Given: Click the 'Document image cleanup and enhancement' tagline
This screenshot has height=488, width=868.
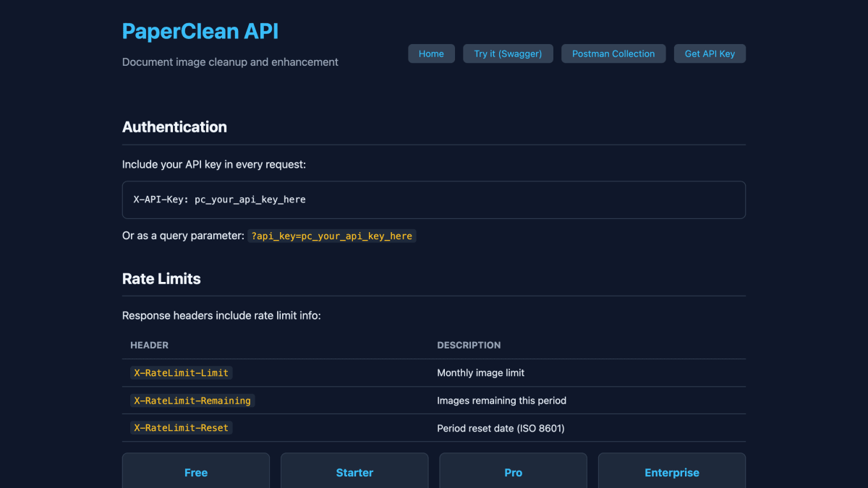Looking at the screenshot, I should (230, 62).
